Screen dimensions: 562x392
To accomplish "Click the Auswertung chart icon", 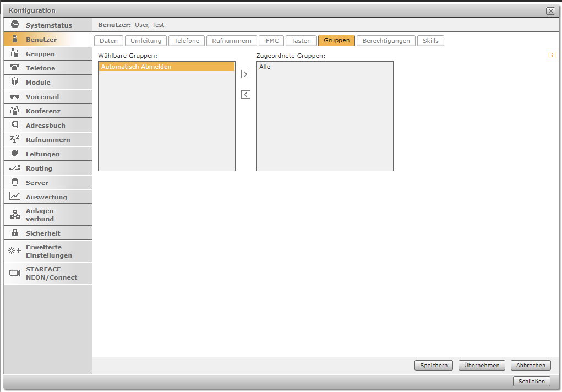I will tap(15, 197).
